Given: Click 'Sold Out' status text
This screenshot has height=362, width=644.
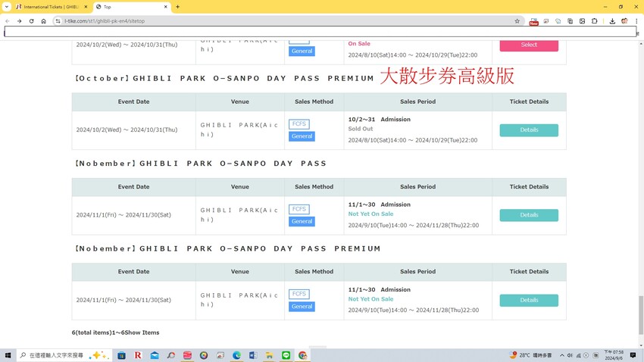Looking at the screenshot, I should [x=360, y=129].
